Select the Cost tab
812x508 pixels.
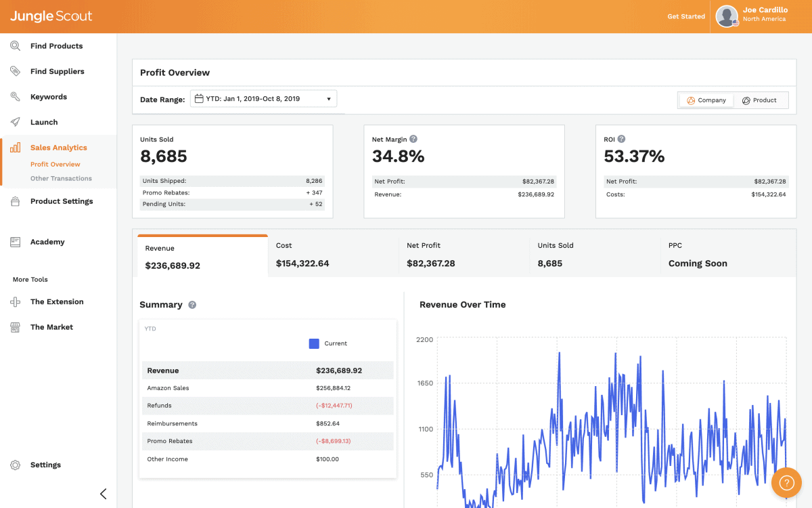(334, 255)
